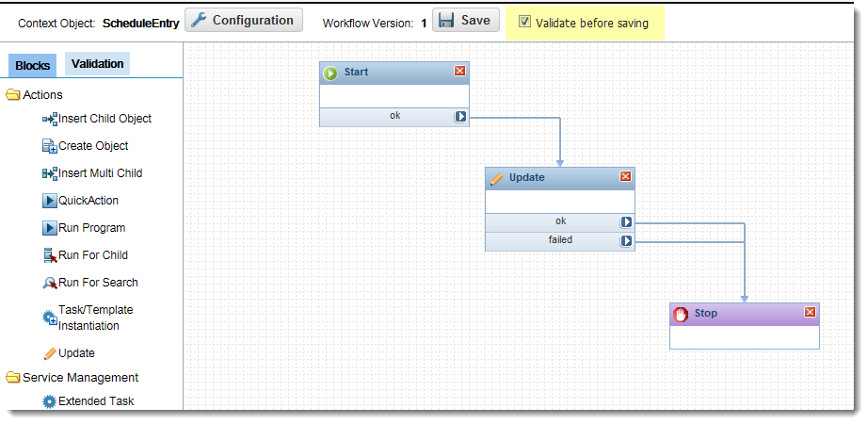Image resolution: width=868 pixels, height=424 pixels.
Task: Select the QuickAction play icon
Action: pyautogui.click(x=50, y=201)
